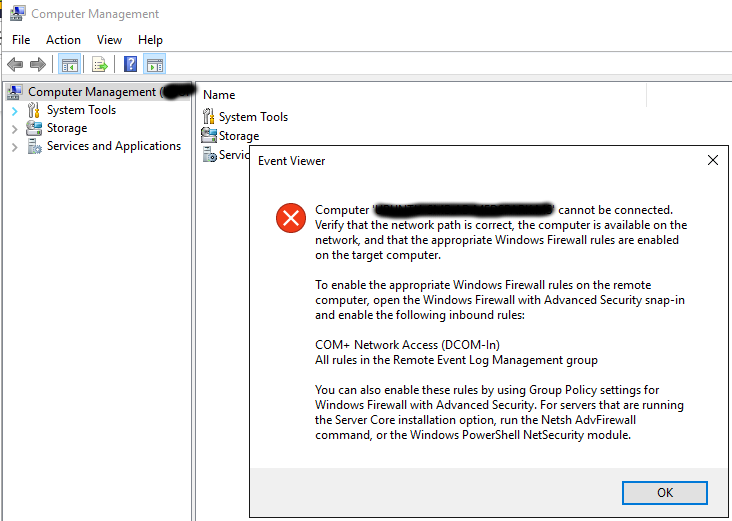Click 'All rules in the Remote Event Log' line
The image size is (732, 521).
456,360
